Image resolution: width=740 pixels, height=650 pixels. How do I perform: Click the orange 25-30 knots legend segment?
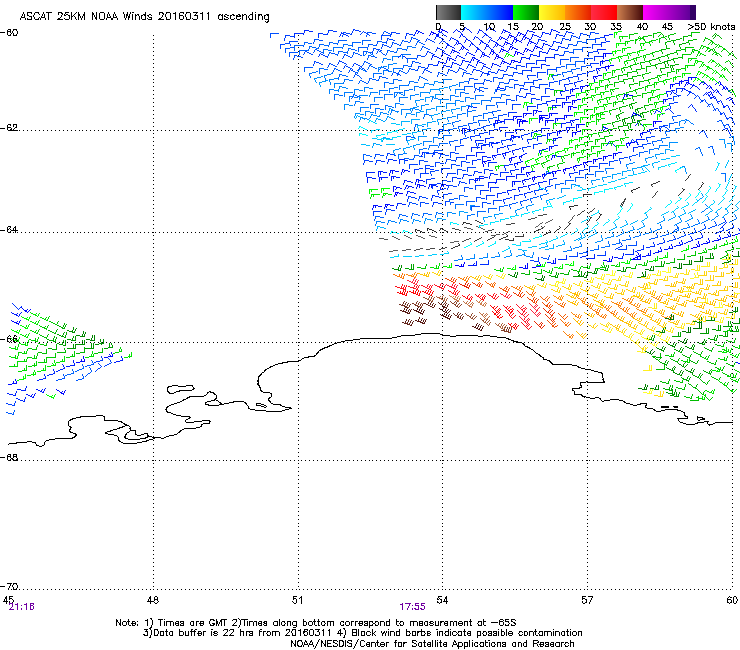pyautogui.click(x=578, y=12)
